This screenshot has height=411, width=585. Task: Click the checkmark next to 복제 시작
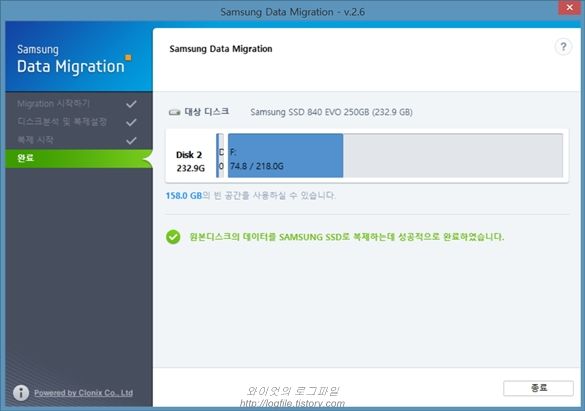131,140
